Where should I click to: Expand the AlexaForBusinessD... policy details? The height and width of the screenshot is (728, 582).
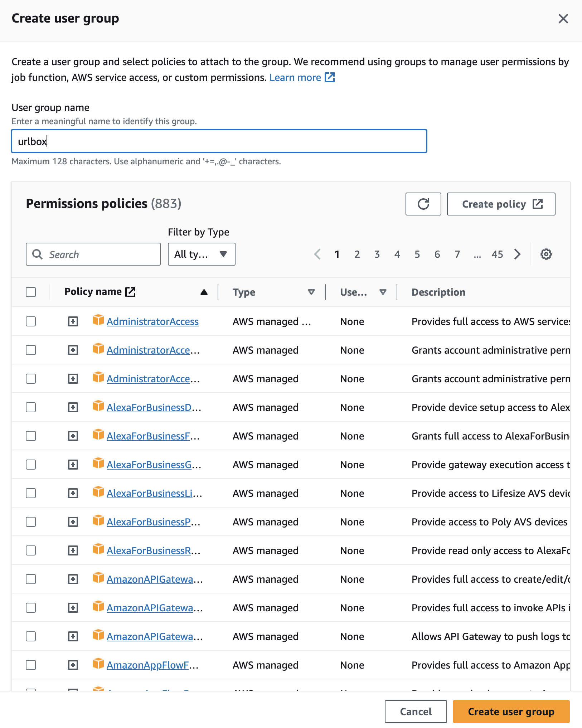coord(73,407)
